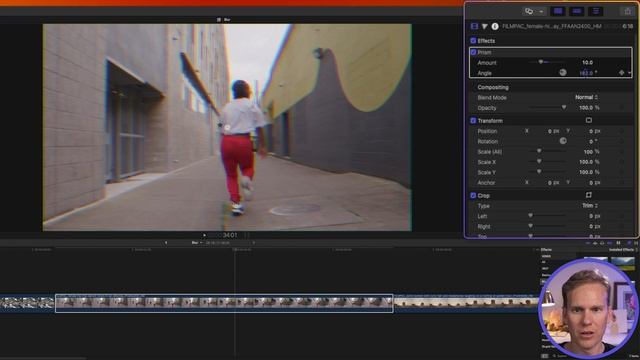Viewport: 640px width, 360px height.
Task: Go back in timeline history with left arrow
Action: point(166,243)
